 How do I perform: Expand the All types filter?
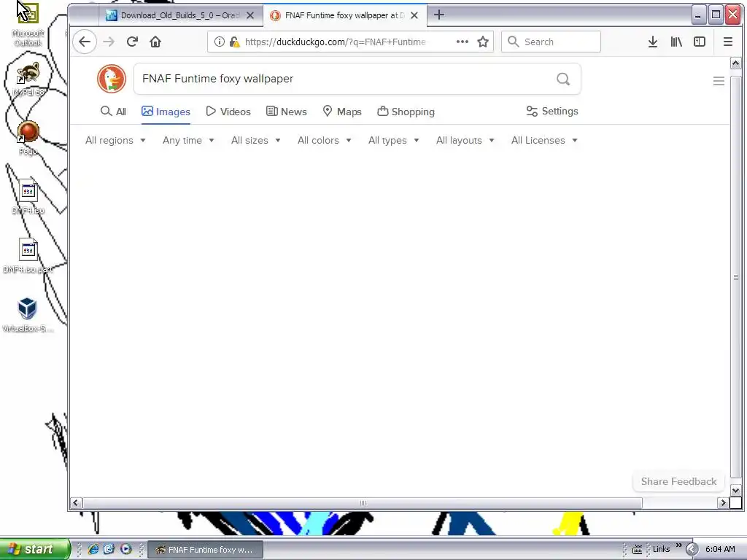(393, 141)
